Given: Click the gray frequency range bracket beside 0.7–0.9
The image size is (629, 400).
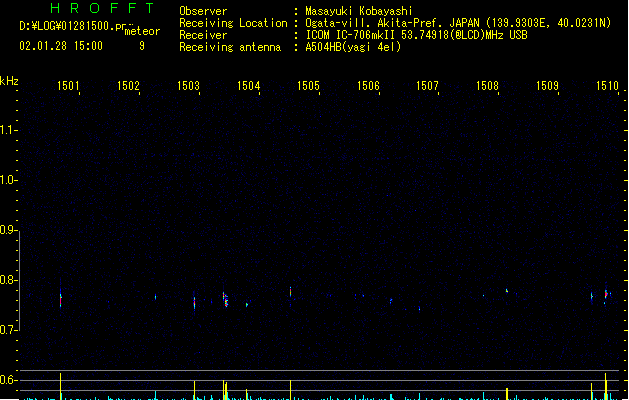Looking at the screenshot, I should point(19,280).
